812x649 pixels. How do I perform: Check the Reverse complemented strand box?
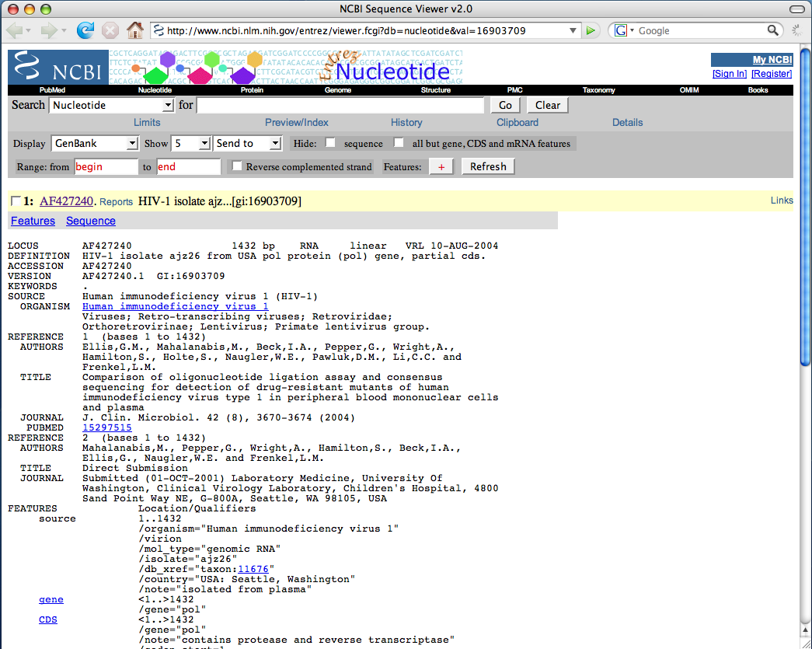pos(236,166)
